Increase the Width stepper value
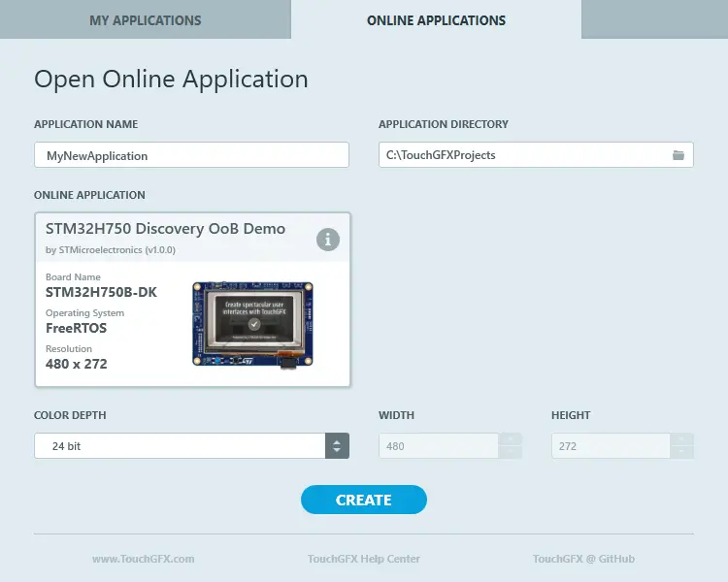Screen dimensions: 728x582 511,439
